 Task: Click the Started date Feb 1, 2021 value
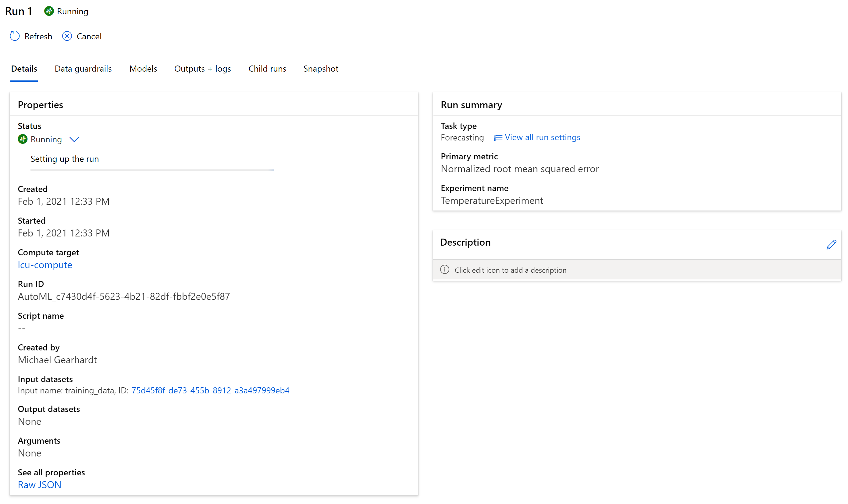click(63, 233)
